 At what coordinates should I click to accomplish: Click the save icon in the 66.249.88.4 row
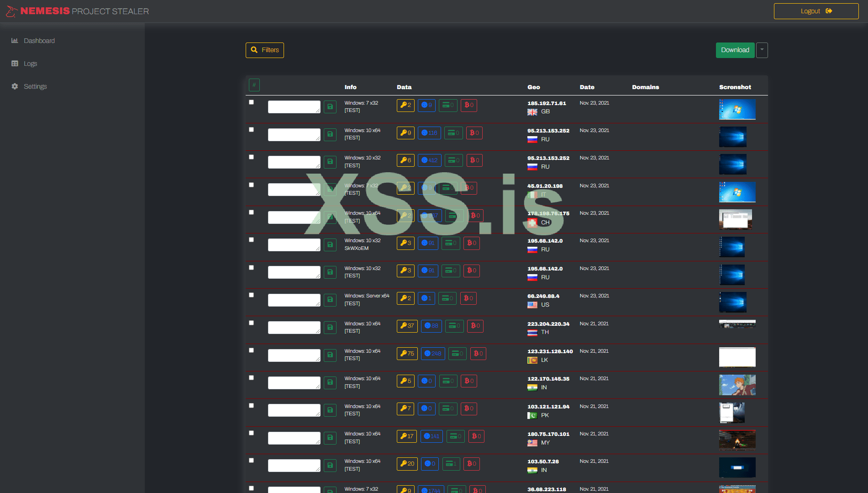[330, 300]
